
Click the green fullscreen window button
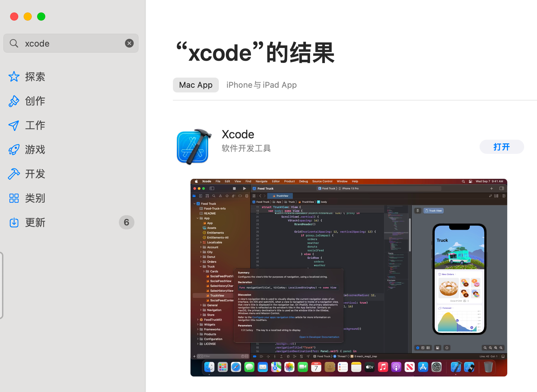[41, 17]
